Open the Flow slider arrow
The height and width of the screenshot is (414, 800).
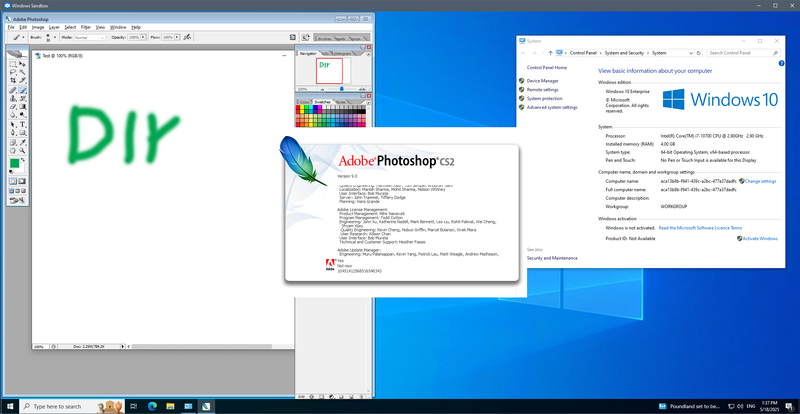click(x=177, y=37)
